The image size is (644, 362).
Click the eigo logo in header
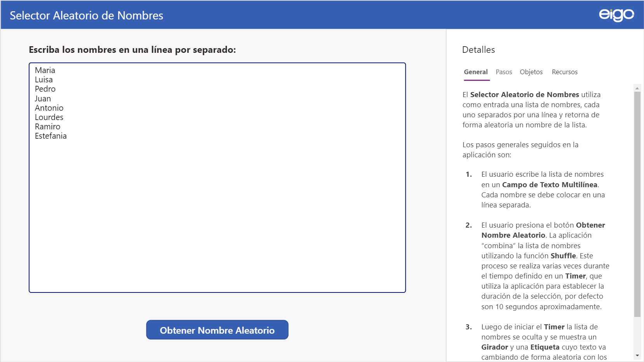tap(616, 15)
